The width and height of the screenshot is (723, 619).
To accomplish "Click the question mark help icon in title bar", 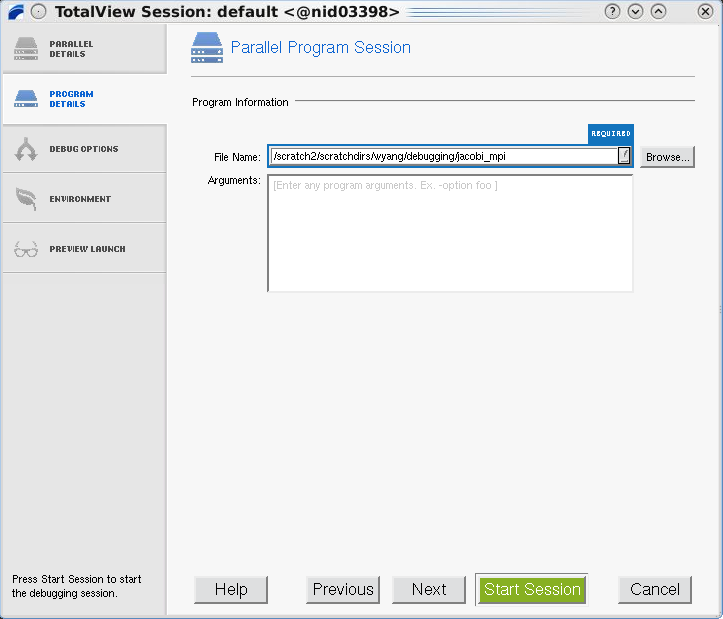I will (612, 12).
